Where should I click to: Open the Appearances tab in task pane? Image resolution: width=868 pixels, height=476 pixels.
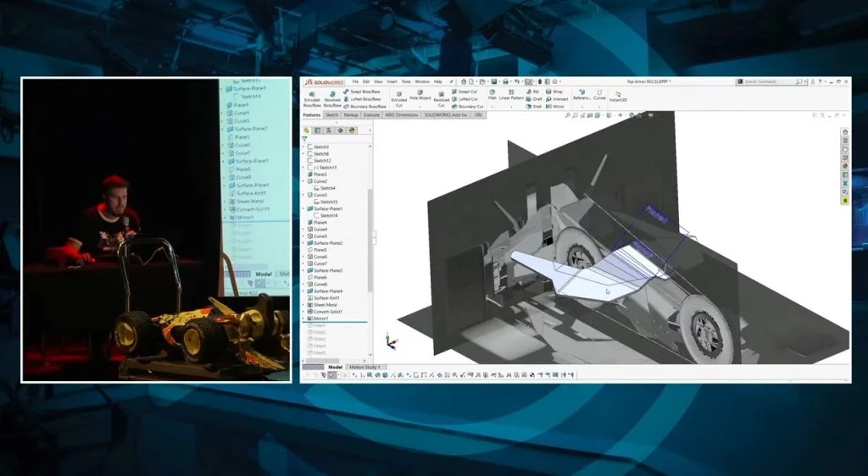pyautogui.click(x=845, y=166)
